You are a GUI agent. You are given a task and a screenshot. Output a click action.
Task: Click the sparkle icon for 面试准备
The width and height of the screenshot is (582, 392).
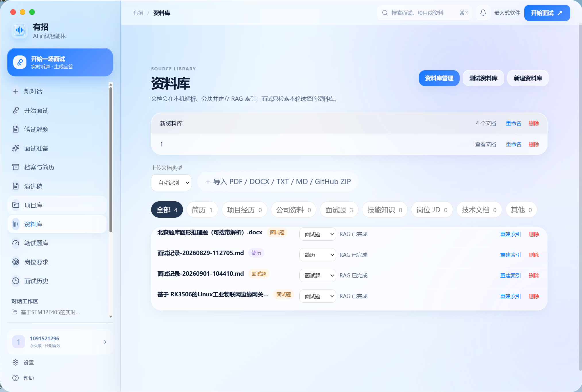coord(16,148)
